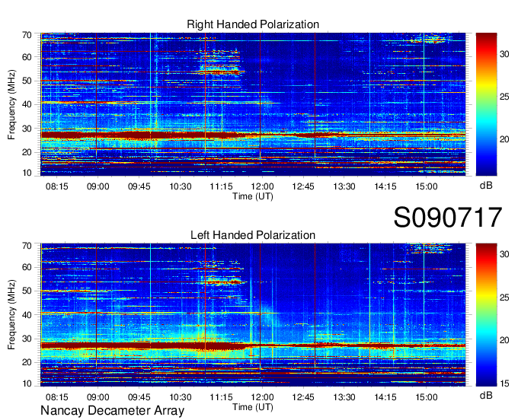Click the 13:30 time tick on Left Handed plot
This screenshot has height=420, width=518.
(x=344, y=397)
